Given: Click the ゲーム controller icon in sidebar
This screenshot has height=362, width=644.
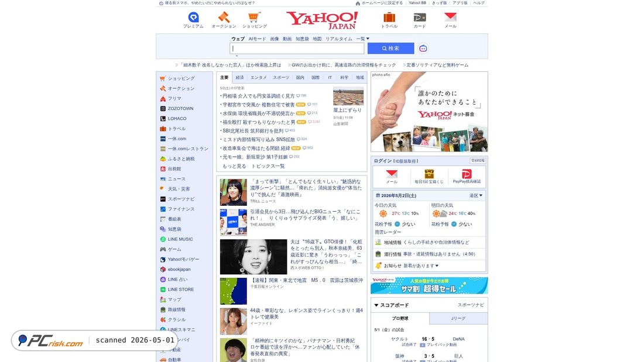Looking at the screenshot, I should tap(163, 249).
